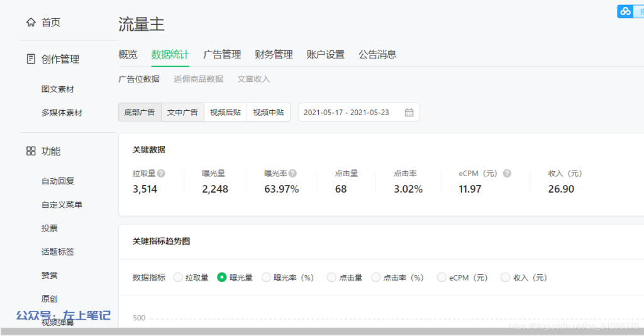Click the chart axis label 500
Viewport: 644px width, 336px height.
[x=139, y=318]
